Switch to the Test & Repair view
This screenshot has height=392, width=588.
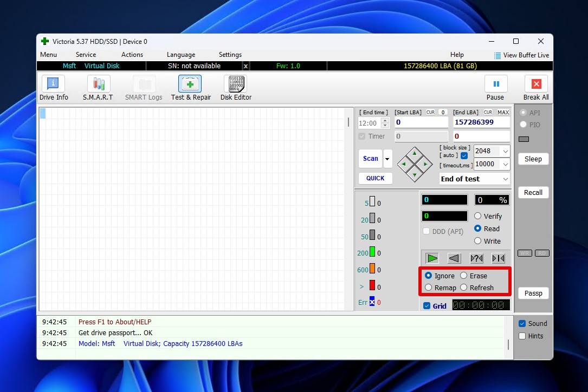(190, 88)
